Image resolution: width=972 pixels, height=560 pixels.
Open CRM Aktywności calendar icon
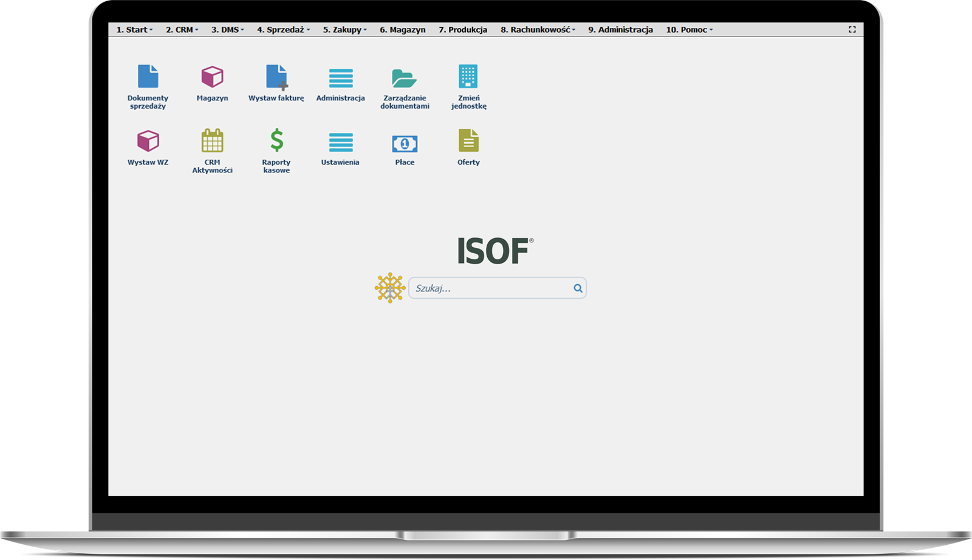pyautogui.click(x=212, y=140)
